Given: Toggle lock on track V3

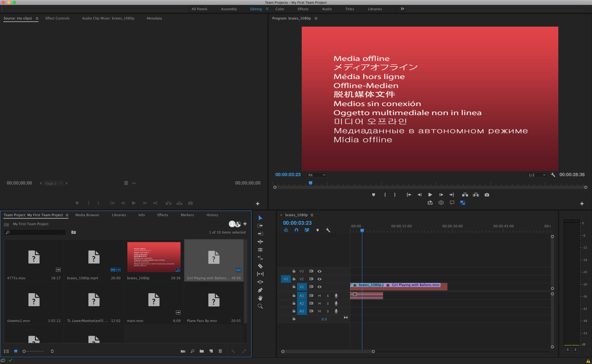Looking at the screenshot, I should (x=294, y=271).
